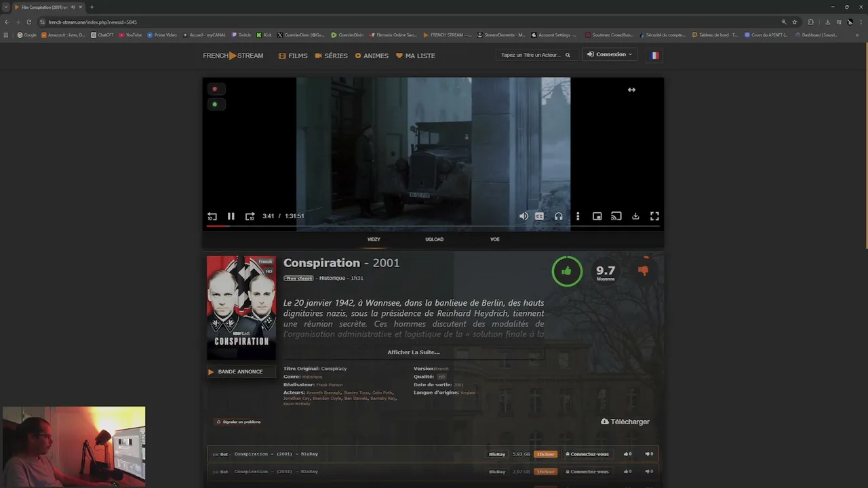Open the tab search dropdown arrow
This screenshot has width=868, height=488.
5,7
